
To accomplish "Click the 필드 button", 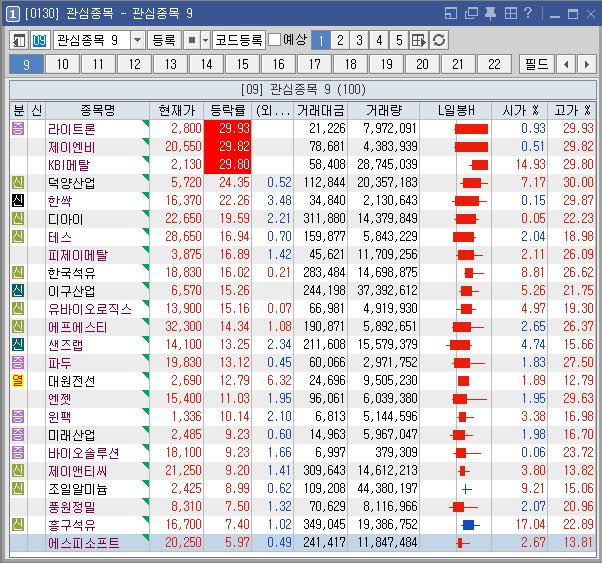I will [536, 64].
